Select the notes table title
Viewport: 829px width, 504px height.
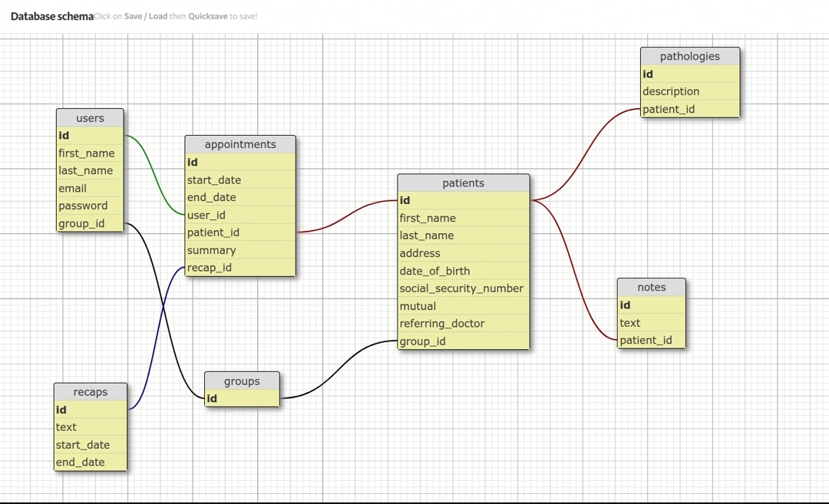[652, 288]
